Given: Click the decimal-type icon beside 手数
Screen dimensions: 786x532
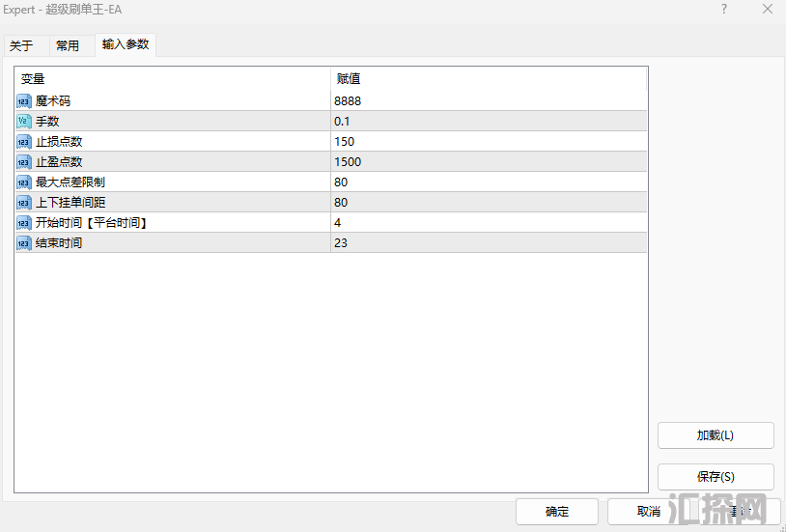Looking at the screenshot, I should [24, 121].
